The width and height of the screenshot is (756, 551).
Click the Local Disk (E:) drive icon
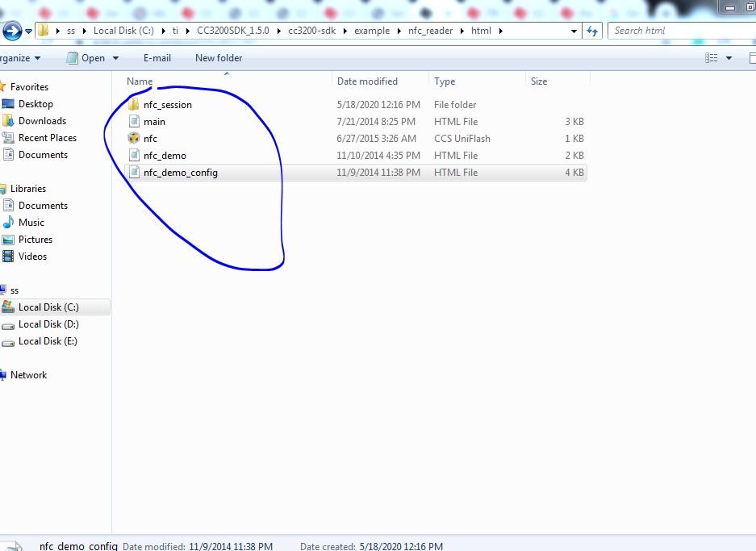tap(8, 342)
